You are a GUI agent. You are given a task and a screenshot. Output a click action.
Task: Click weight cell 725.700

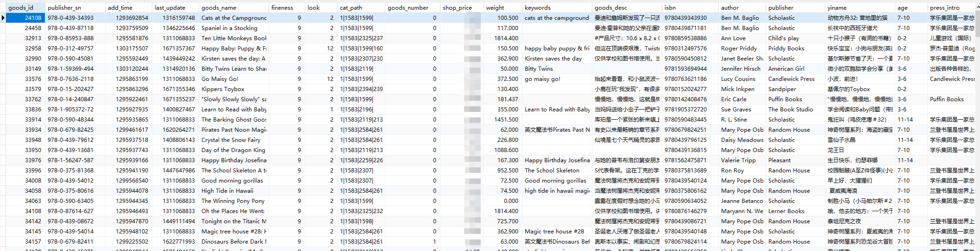503,221
